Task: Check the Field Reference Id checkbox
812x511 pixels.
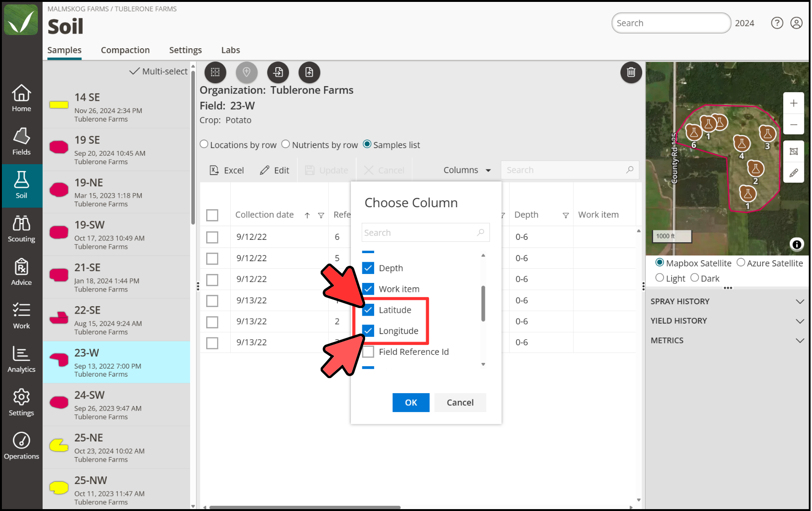Action: (x=368, y=352)
